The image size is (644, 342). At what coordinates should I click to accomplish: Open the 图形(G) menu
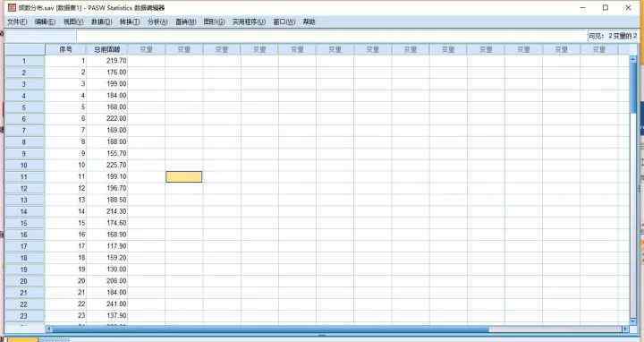coord(214,21)
